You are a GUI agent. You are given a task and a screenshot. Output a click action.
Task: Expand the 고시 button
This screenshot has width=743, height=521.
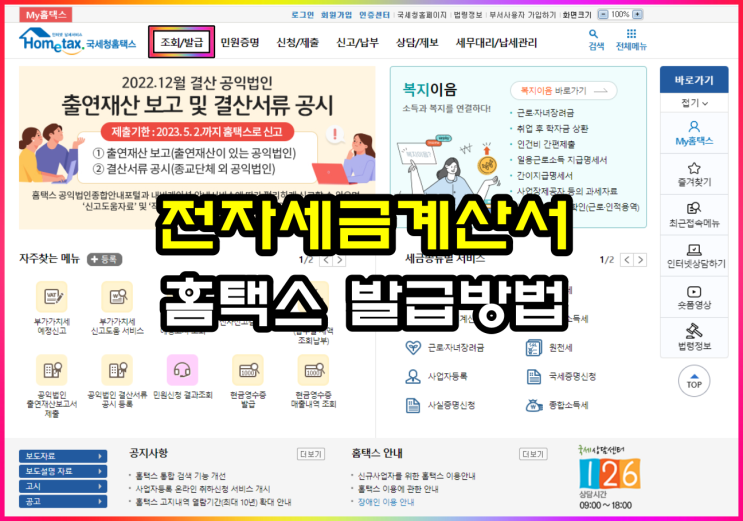click(x=63, y=486)
